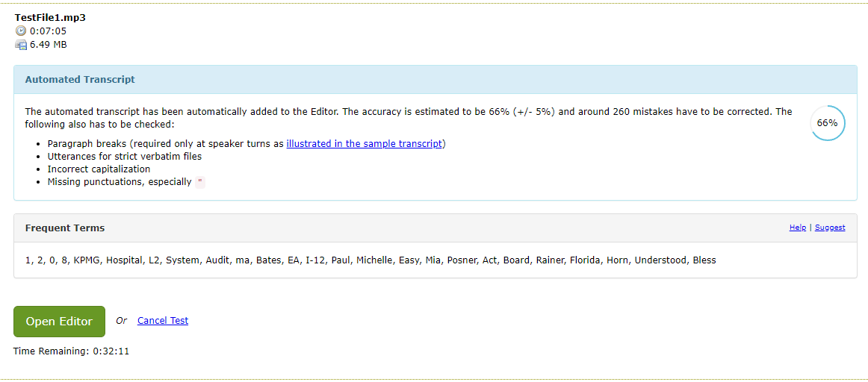868x382 pixels.
Task: Click the Time Remaining countdown text
Action: (x=72, y=351)
